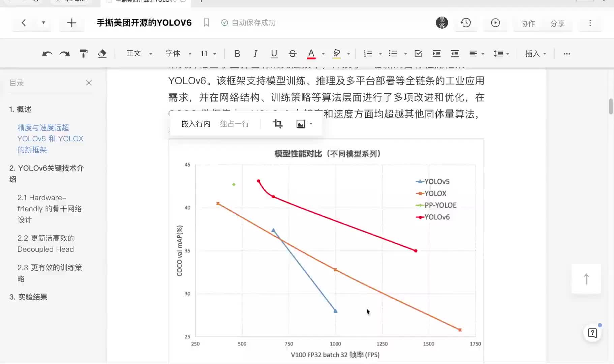The width and height of the screenshot is (614, 364).
Task: Jump to 精度与速度远超 YOLOv5 和 YOLOX heading
Action: [50, 139]
